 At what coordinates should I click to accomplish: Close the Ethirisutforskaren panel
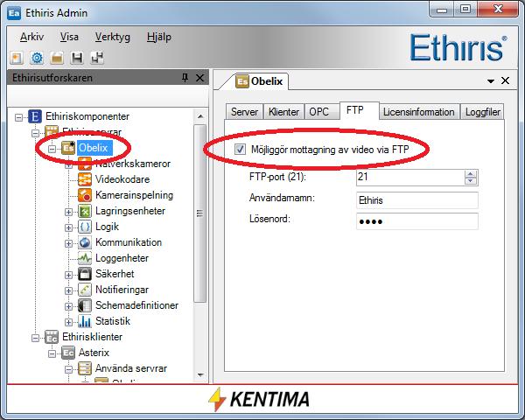coord(199,78)
